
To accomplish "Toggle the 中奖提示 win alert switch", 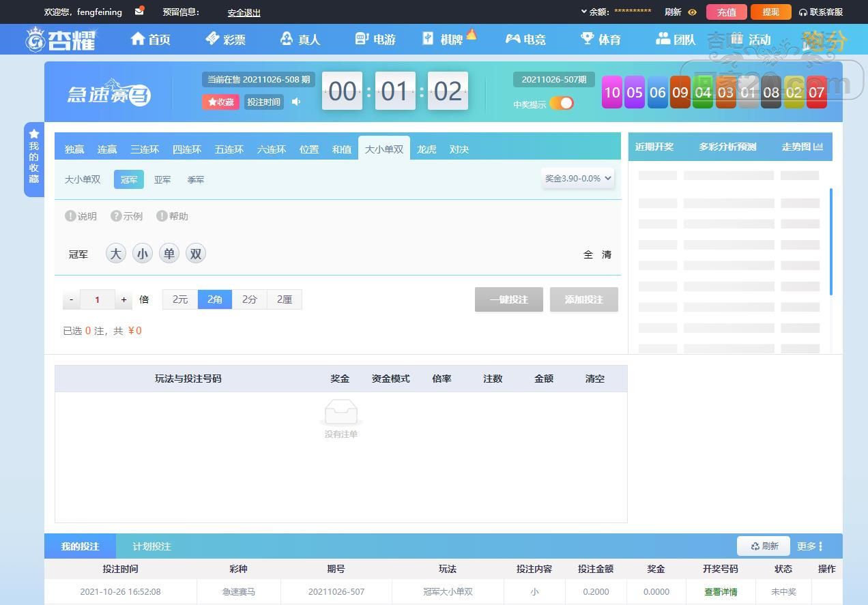I will pos(561,104).
